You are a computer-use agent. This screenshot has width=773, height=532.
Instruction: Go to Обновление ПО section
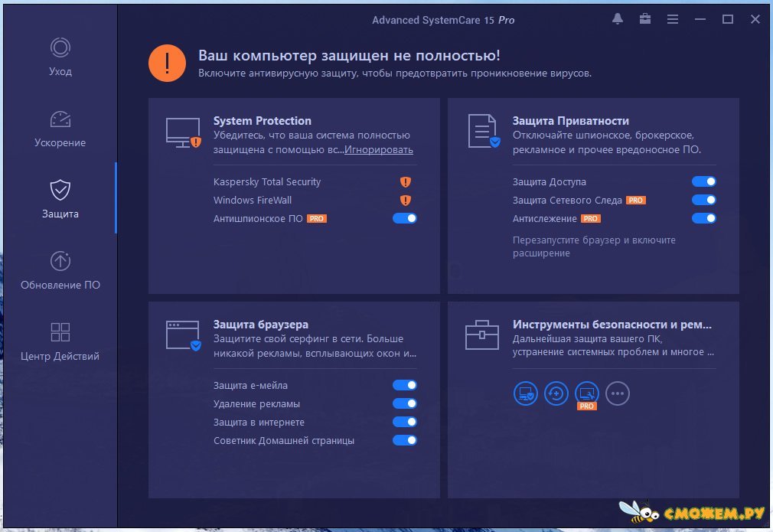[x=60, y=270]
